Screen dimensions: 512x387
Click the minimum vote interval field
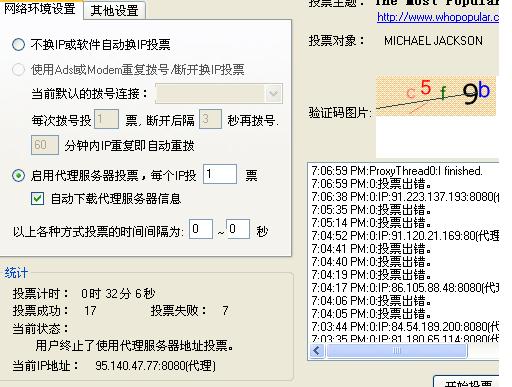[201, 229]
